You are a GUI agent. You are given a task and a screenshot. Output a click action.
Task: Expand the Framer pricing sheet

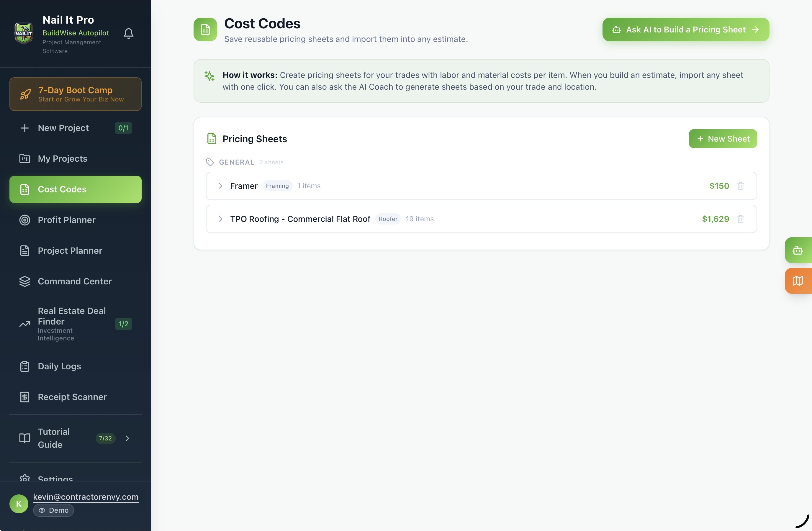(220, 186)
